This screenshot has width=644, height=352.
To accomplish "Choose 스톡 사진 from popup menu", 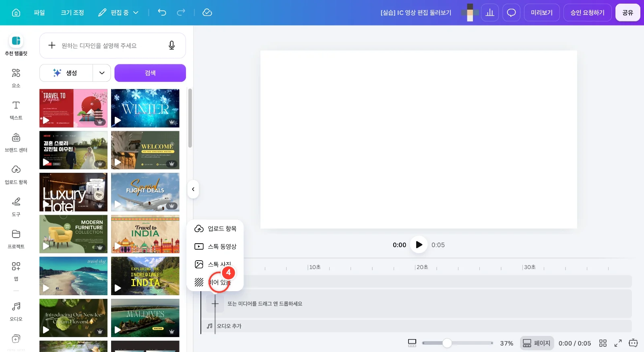I will (x=215, y=264).
